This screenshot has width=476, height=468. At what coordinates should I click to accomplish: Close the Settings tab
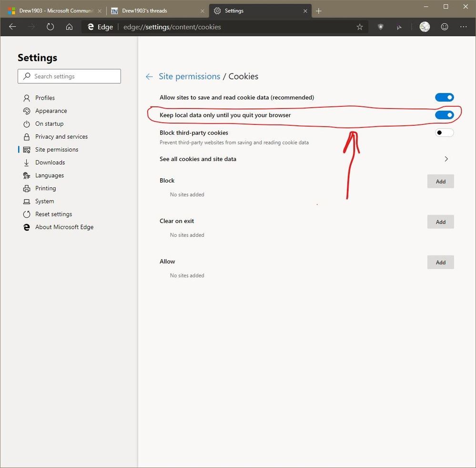click(305, 11)
